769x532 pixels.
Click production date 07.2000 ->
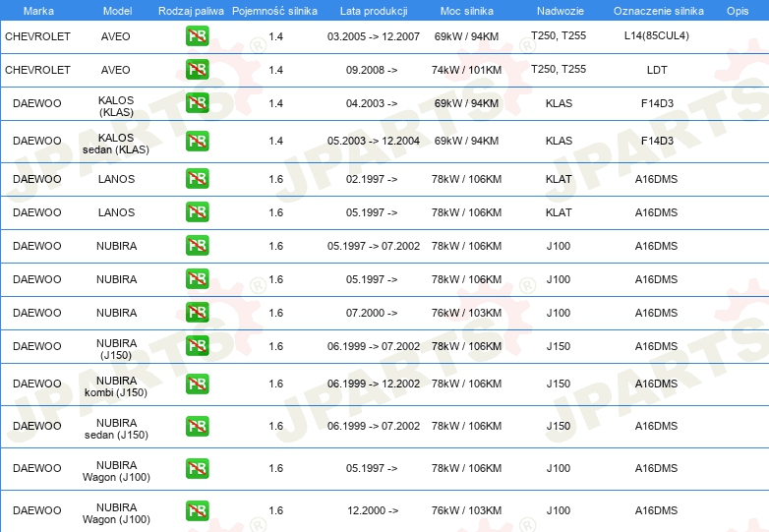[372, 313]
